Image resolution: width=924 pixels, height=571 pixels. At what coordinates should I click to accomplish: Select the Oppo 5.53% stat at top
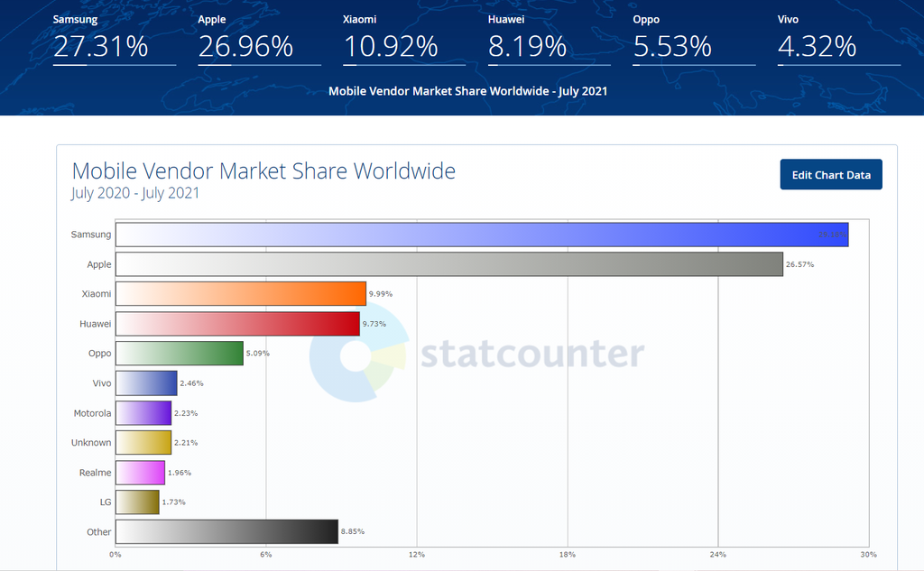pyautogui.click(x=694, y=39)
